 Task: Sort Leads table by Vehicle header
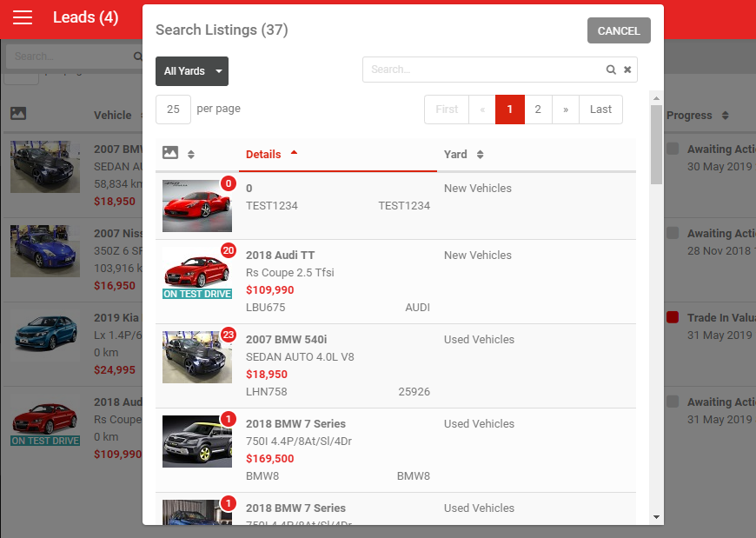pos(112,116)
